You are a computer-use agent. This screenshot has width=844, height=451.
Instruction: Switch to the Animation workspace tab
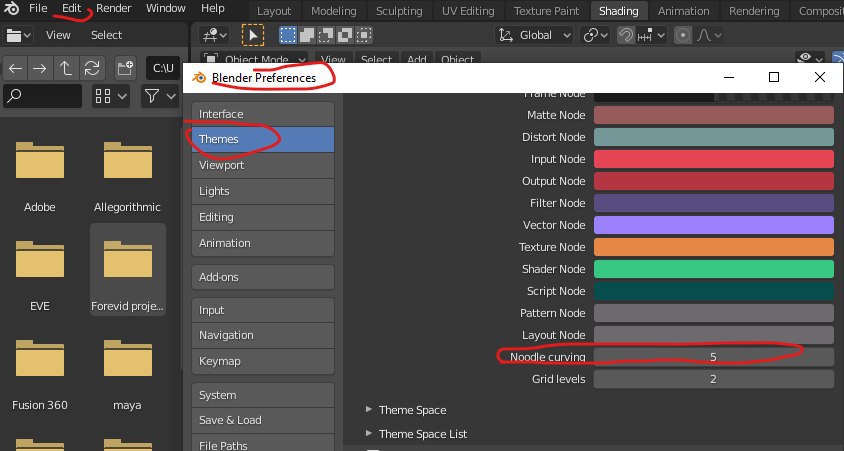684,11
